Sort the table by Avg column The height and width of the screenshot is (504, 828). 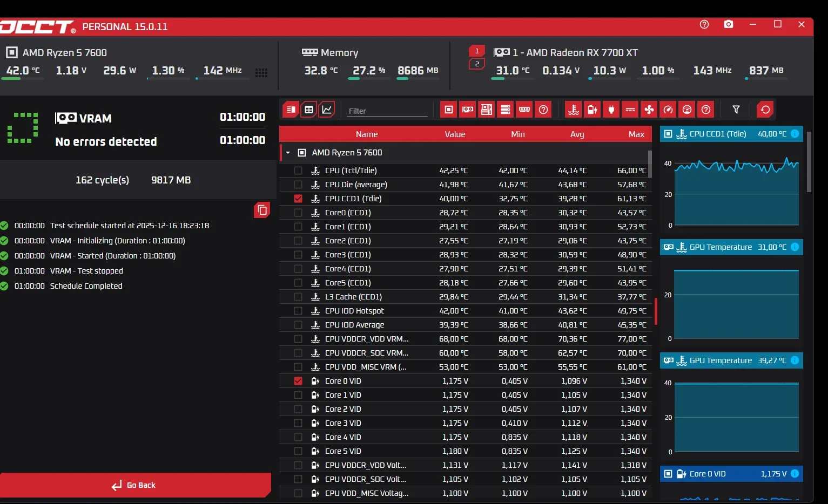(x=577, y=134)
